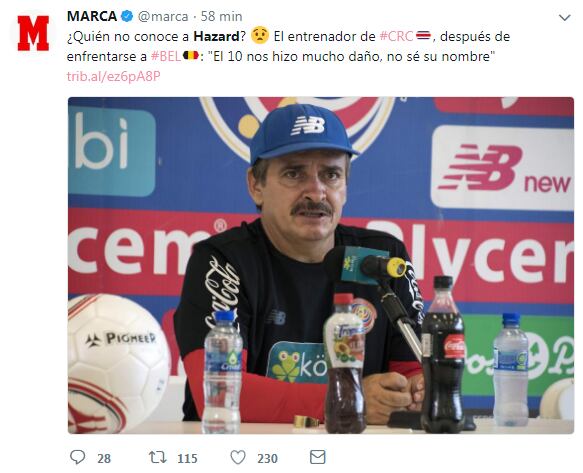
Task: View the 230 likes count
Action: (267, 458)
